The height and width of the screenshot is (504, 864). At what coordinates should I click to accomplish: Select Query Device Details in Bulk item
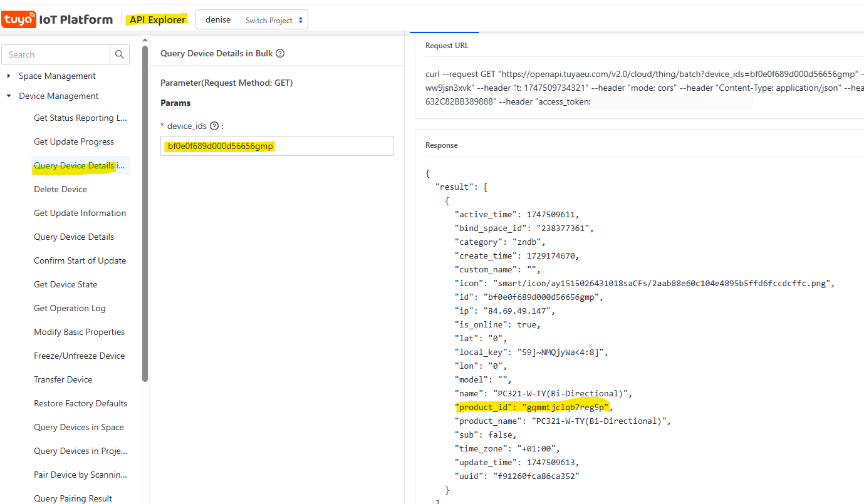(x=80, y=165)
